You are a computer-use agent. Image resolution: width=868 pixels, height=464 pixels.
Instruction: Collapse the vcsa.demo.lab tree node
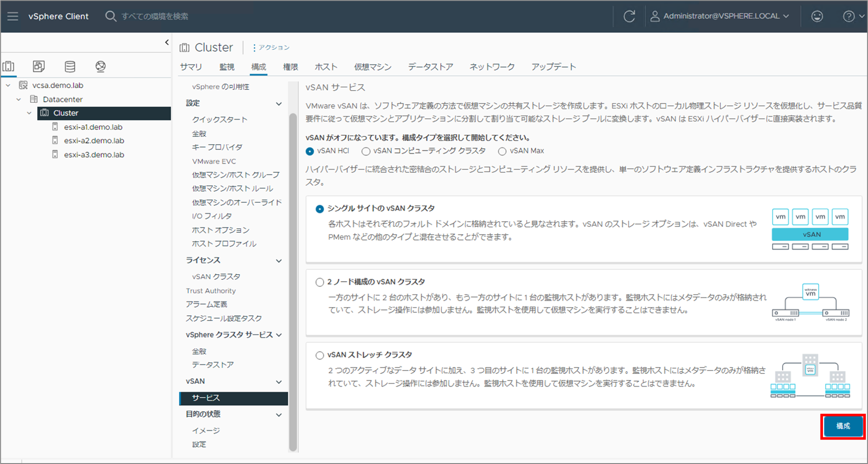tap(8, 85)
